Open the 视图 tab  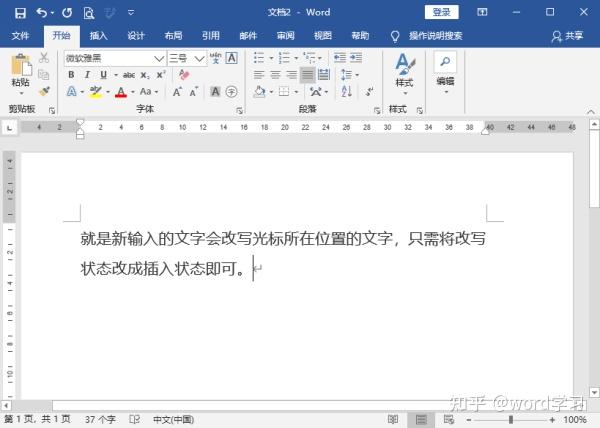click(x=323, y=36)
